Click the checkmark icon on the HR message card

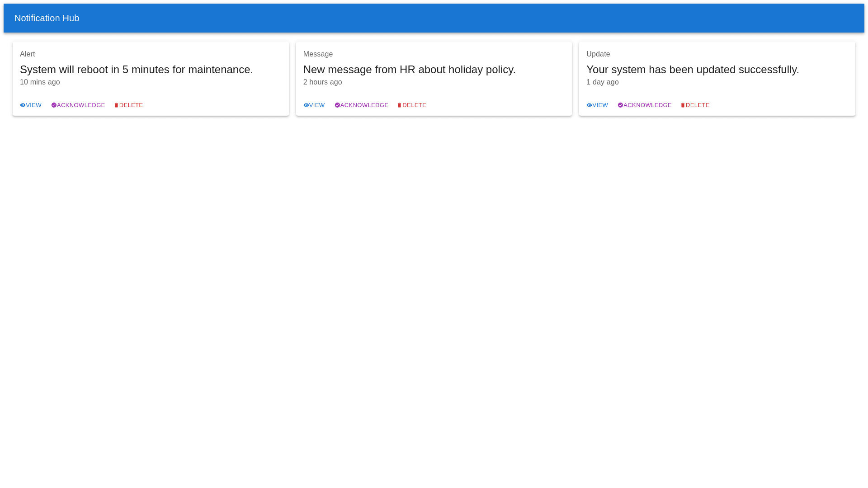click(x=337, y=105)
